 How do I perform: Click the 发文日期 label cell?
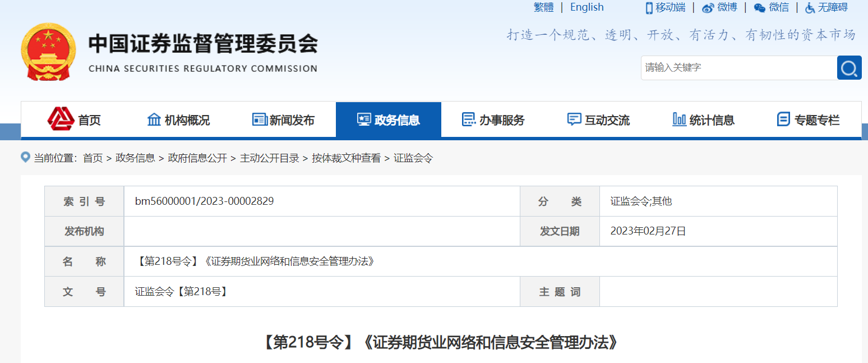click(x=560, y=231)
